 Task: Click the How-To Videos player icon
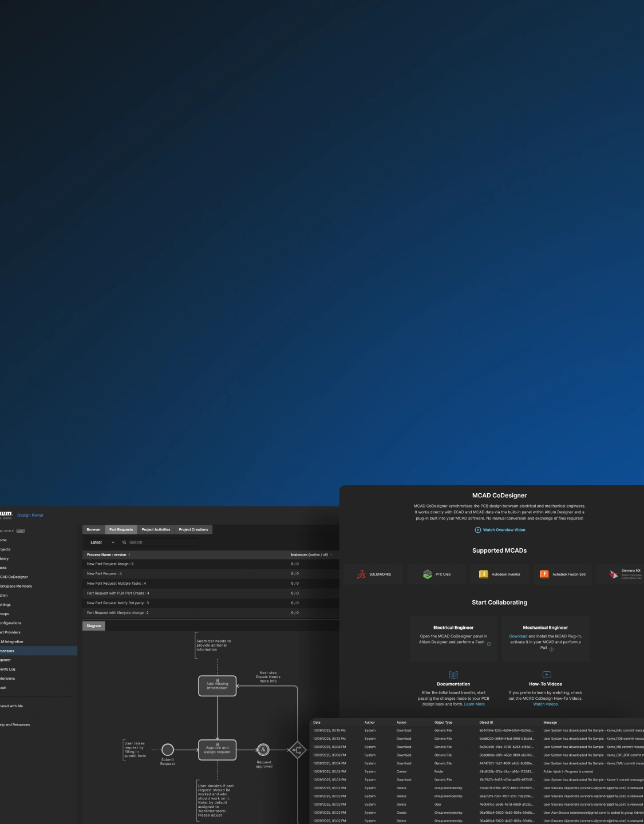tap(546, 675)
